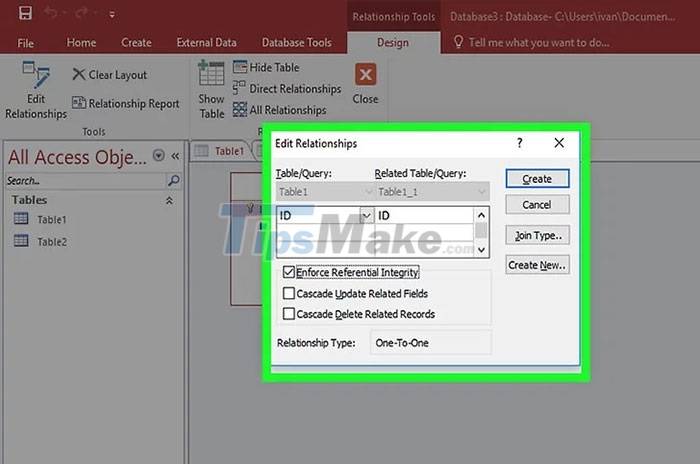Click All Relationships in ribbon

click(279, 110)
